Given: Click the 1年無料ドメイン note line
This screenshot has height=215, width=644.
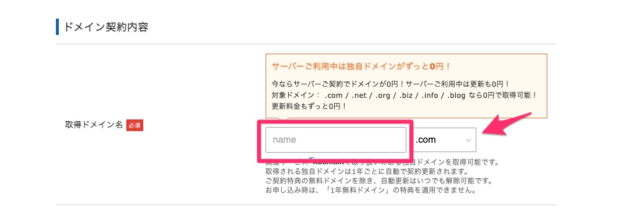Looking at the screenshot, I should tap(371, 191).
